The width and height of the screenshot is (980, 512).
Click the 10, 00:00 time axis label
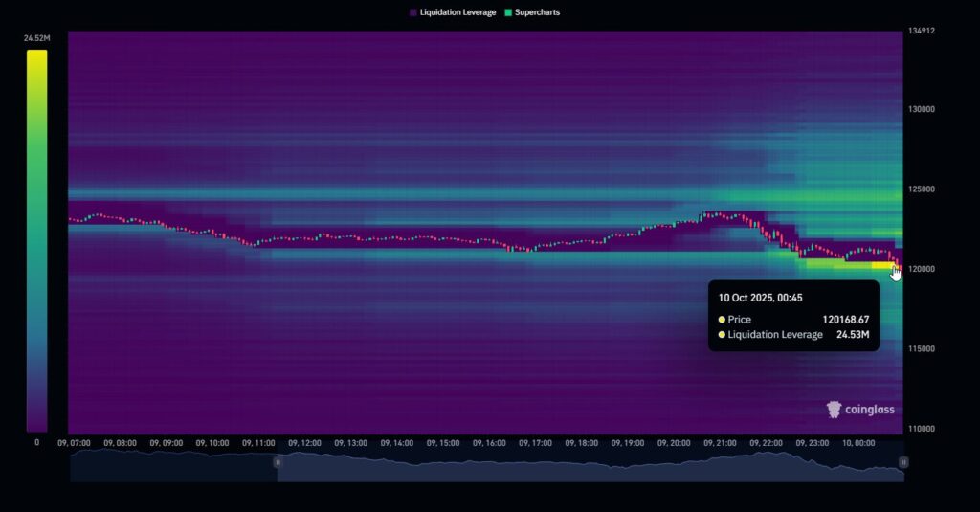tap(857, 443)
